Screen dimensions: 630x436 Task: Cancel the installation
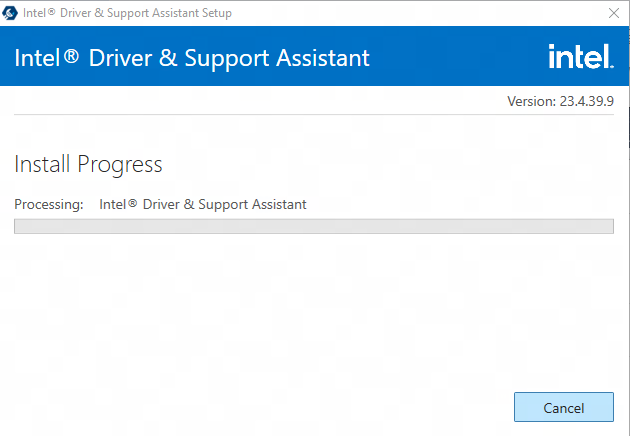click(564, 407)
